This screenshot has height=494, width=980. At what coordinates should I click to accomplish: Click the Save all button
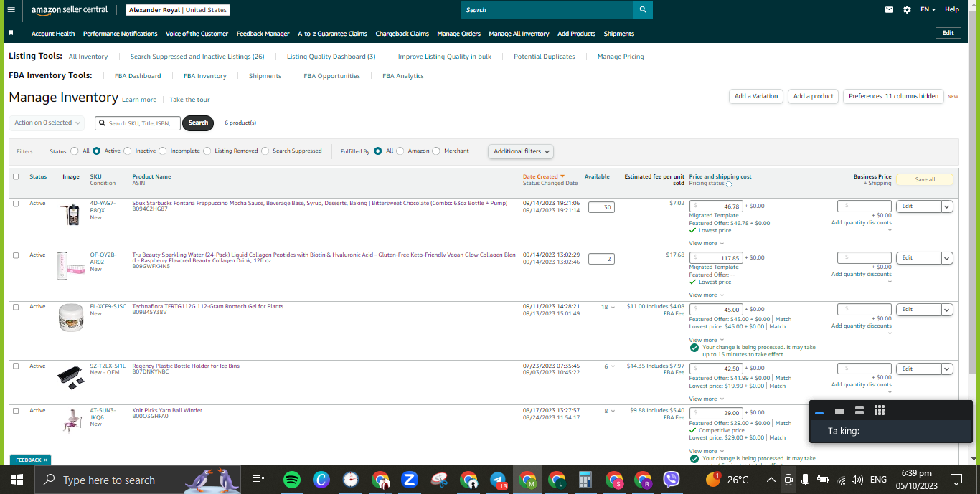[x=925, y=179]
